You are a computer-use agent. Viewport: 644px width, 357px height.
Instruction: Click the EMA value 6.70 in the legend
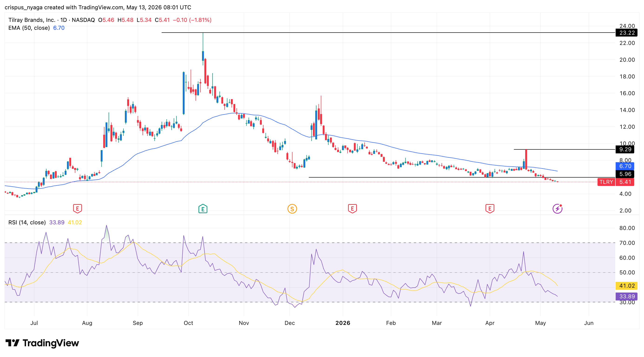coord(59,28)
